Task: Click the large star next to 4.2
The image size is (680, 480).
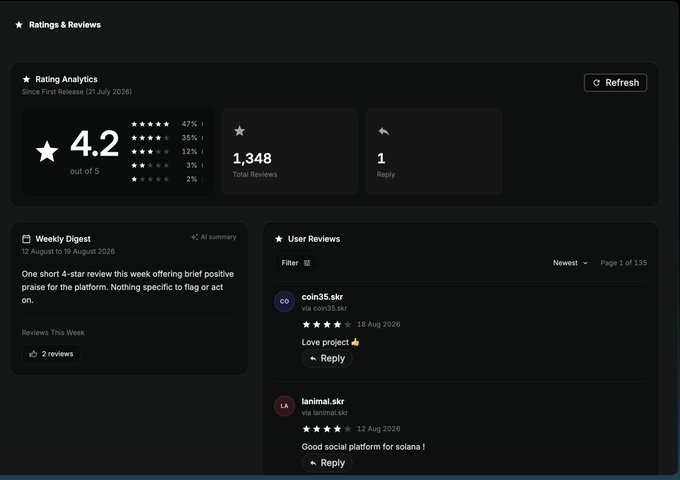Action: click(x=47, y=151)
